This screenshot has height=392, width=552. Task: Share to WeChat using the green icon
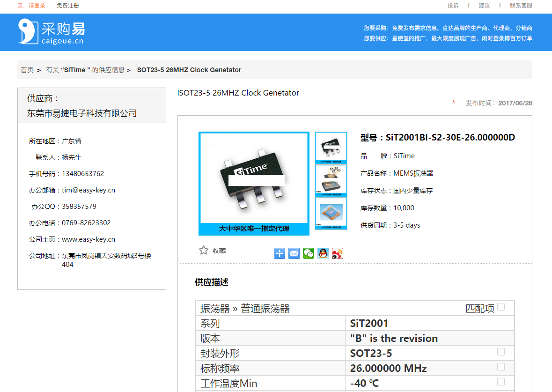(x=309, y=253)
